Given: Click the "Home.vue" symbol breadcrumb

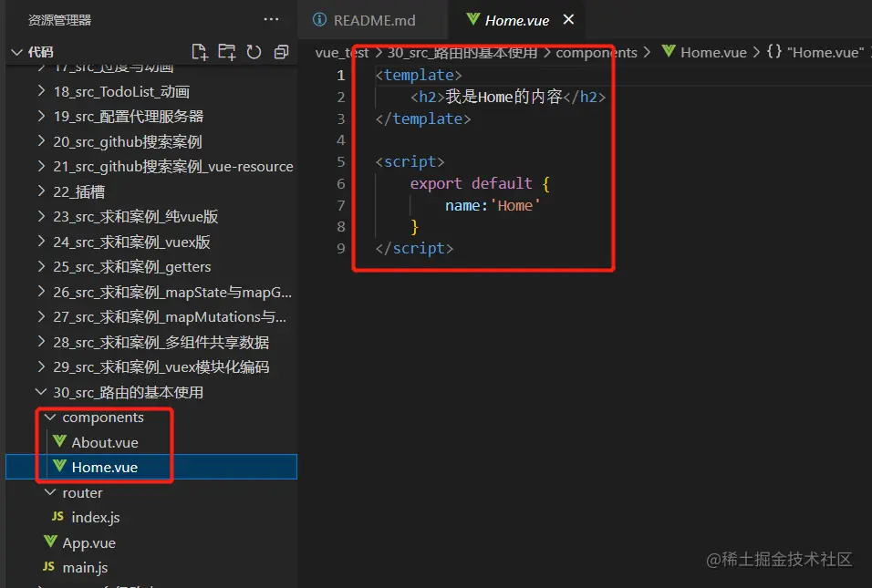Looking at the screenshot, I should pos(815,52).
